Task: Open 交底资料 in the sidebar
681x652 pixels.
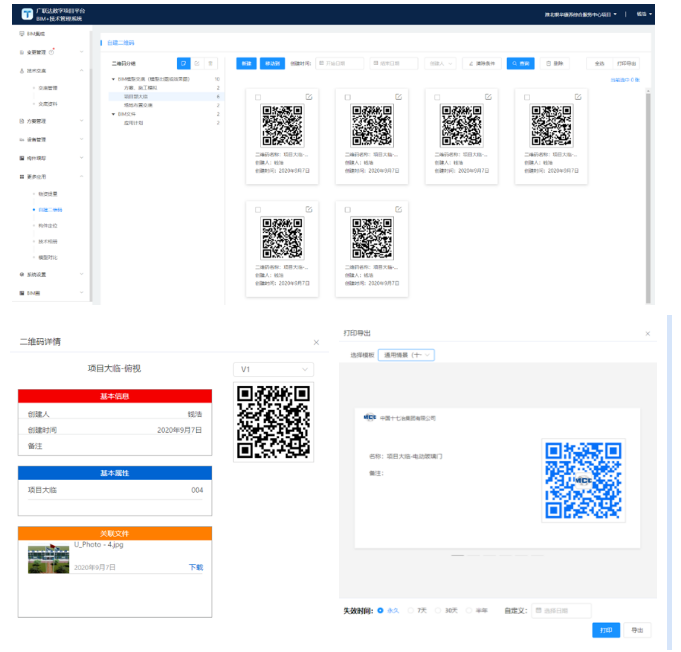Action: [x=48, y=104]
